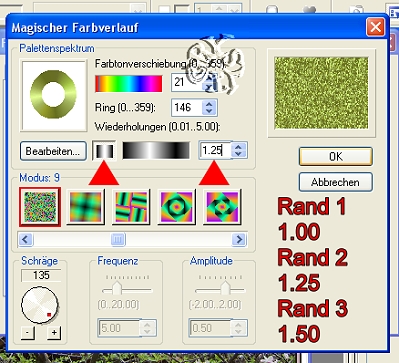Click the Amplitude field spinner arrows

coord(239,328)
